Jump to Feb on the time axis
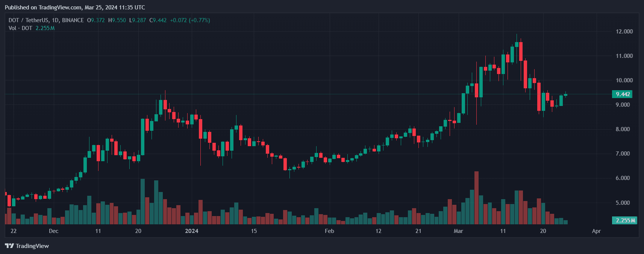 coord(329,231)
